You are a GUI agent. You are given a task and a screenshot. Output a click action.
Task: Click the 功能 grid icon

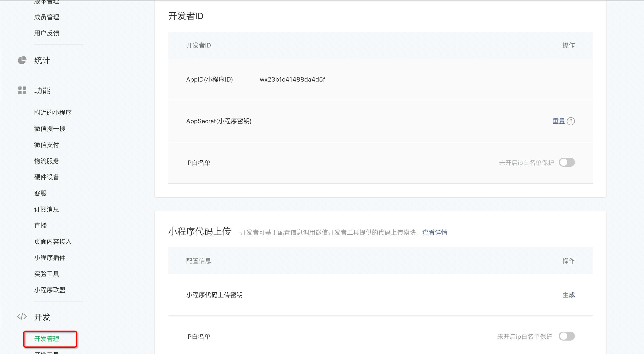coord(22,90)
